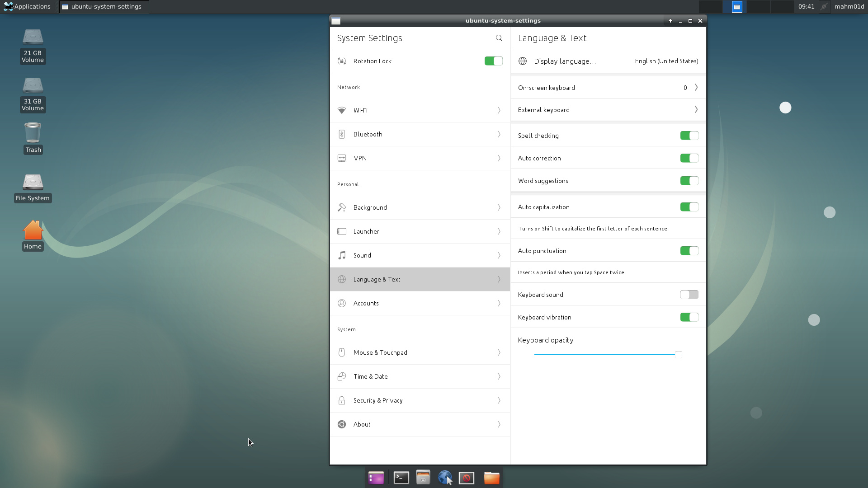Expand External keyboard chevron
The image size is (868, 488).
point(696,110)
